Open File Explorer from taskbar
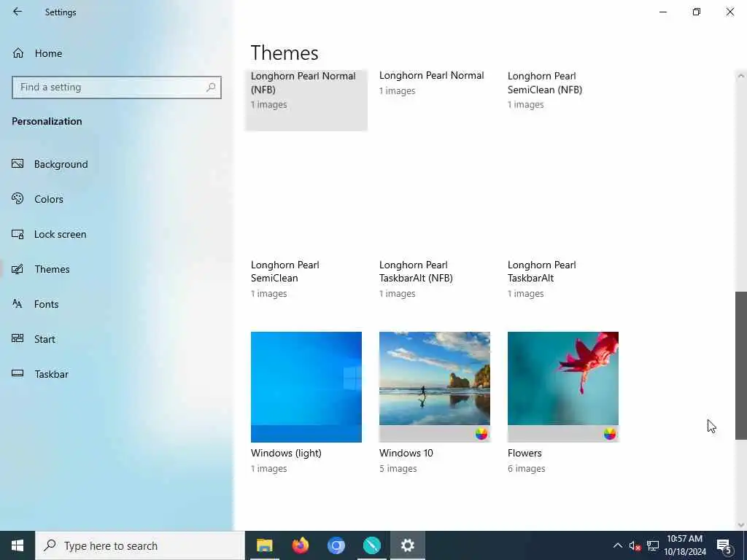The width and height of the screenshot is (747, 560). click(x=264, y=545)
